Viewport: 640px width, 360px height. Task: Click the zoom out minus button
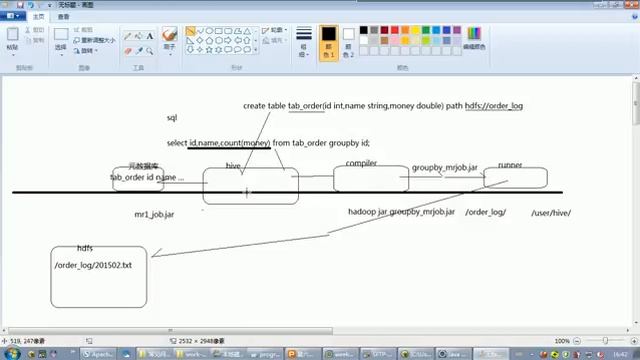[577, 341]
